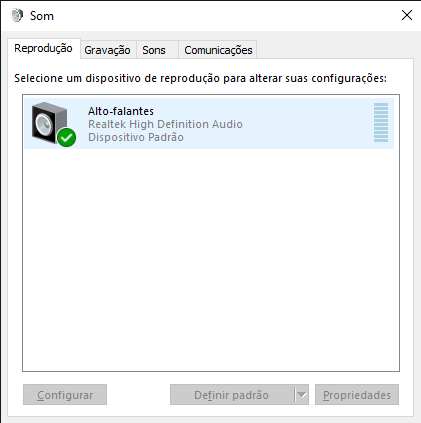Click the Definir padrão button
The width and height of the screenshot is (421, 423).
pyautogui.click(x=232, y=395)
